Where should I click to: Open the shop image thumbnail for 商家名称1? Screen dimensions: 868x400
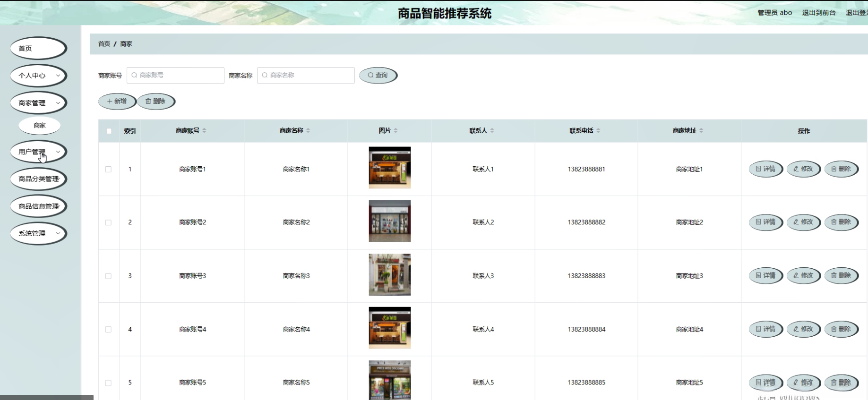390,168
